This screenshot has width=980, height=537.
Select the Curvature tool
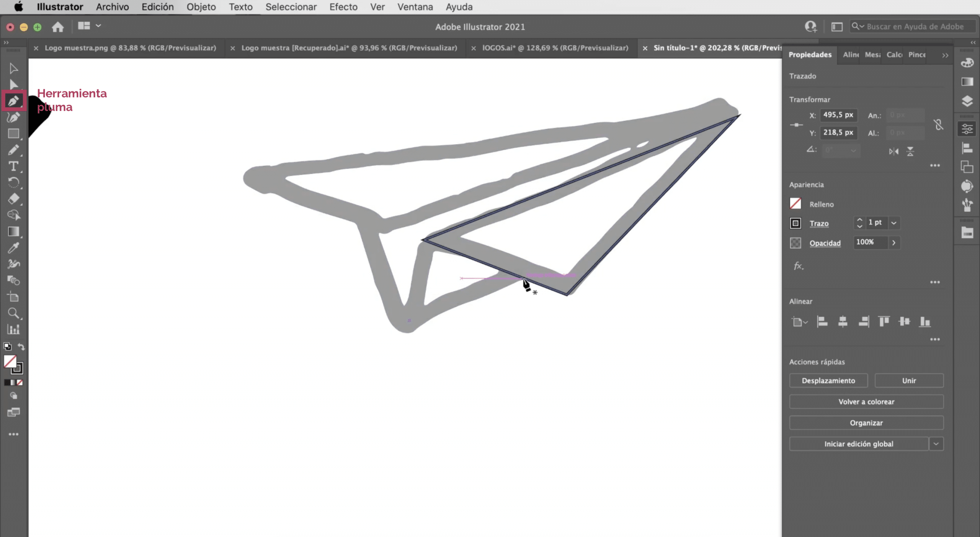tap(13, 117)
